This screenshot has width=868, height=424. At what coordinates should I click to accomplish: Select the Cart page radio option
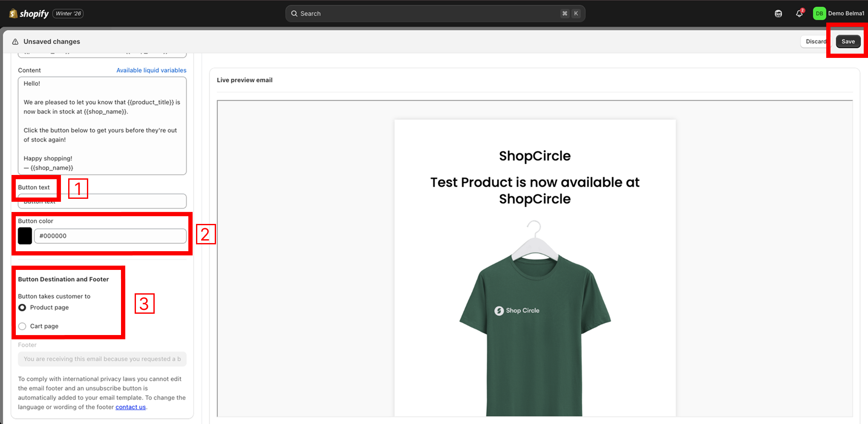[x=22, y=326]
